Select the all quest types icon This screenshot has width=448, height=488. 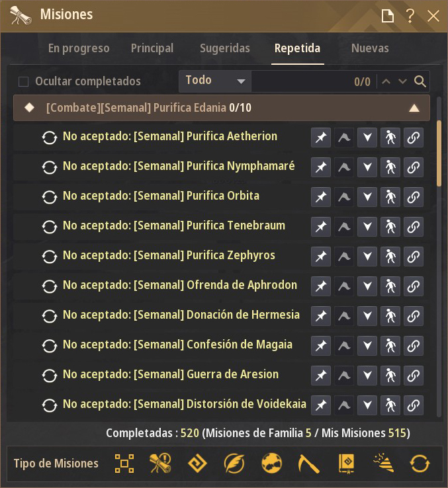point(124,464)
